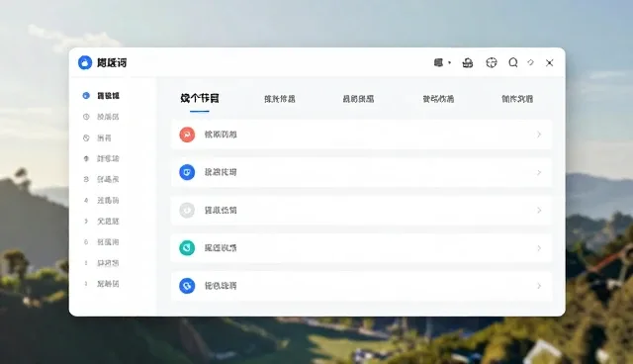
Task: Open the row with the red circle icon
Action: tap(361, 135)
